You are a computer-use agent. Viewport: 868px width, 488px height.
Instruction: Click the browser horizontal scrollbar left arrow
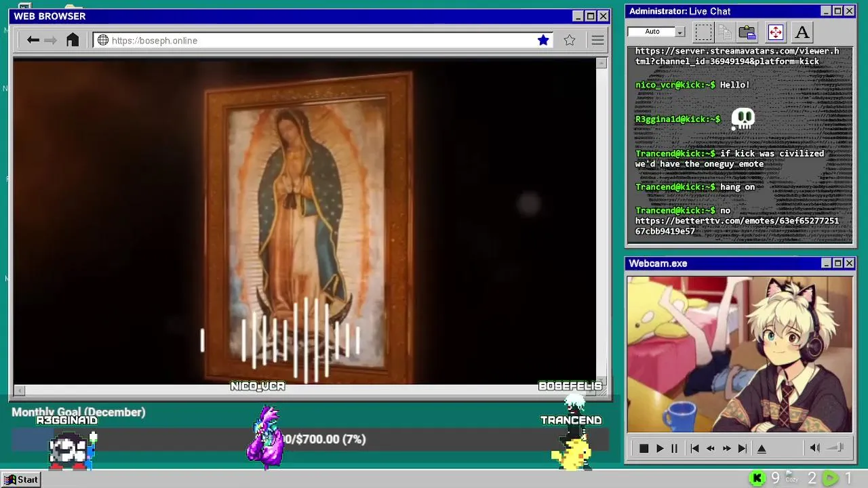[20, 390]
